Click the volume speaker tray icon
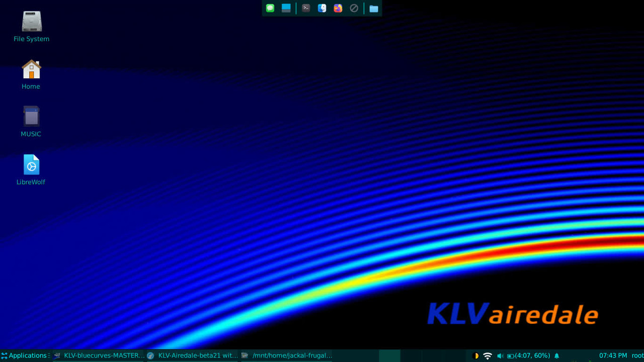 coord(500,355)
